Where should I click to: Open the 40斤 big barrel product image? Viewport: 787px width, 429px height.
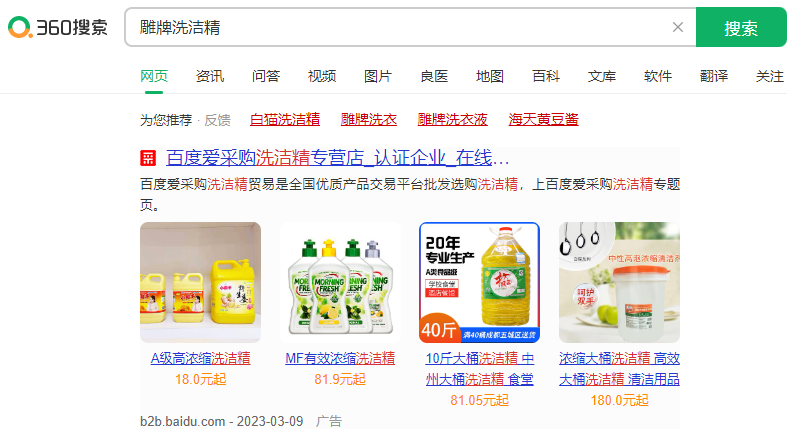coord(479,282)
